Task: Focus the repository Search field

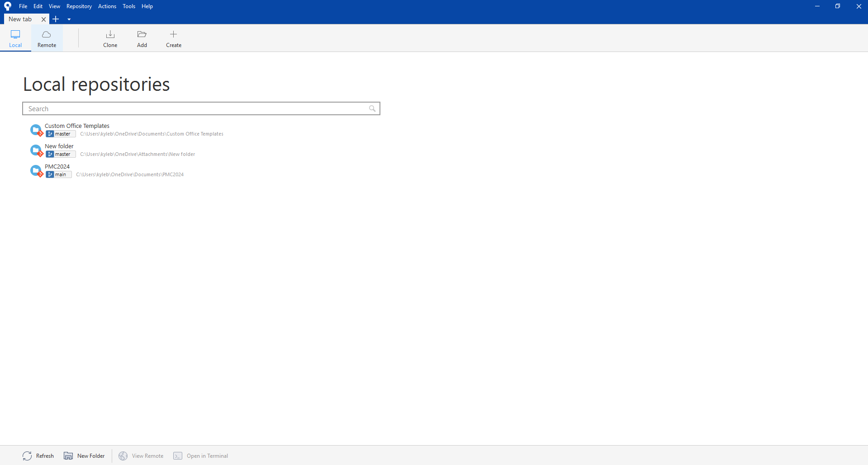Action: pyautogui.click(x=201, y=108)
